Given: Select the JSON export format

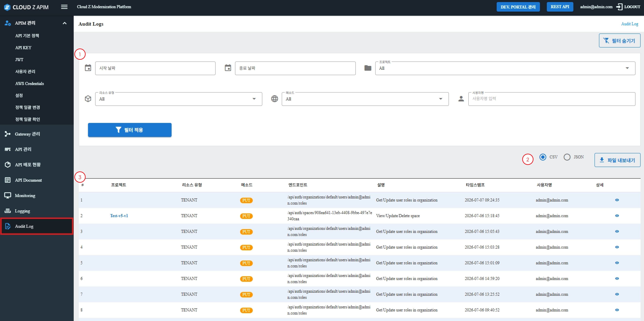Looking at the screenshot, I should (x=567, y=157).
